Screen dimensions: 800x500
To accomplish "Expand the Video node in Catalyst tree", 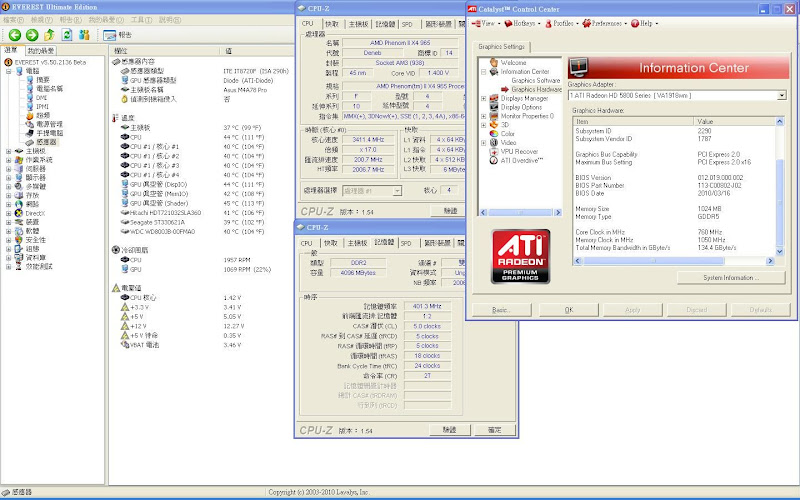I will click(x=483, y=143).
